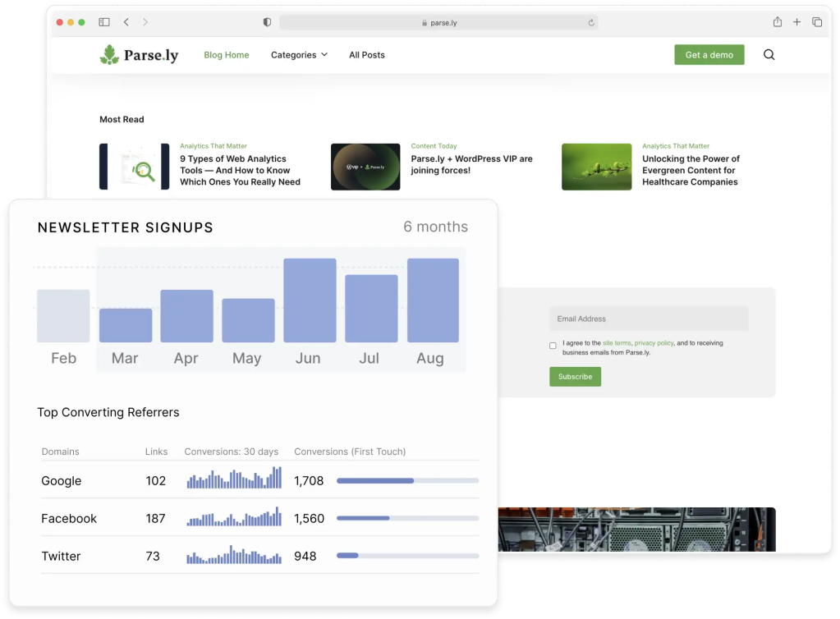The height and width of the screenshot is (619, 840).
Task: Open the privacy shield icon in toolbar
Action: point(267,22)
